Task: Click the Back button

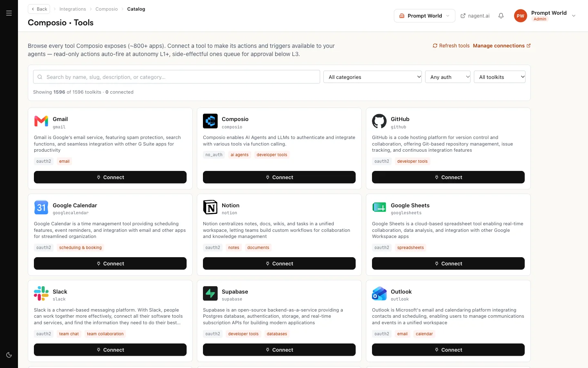Action: (x=39, y=9)
